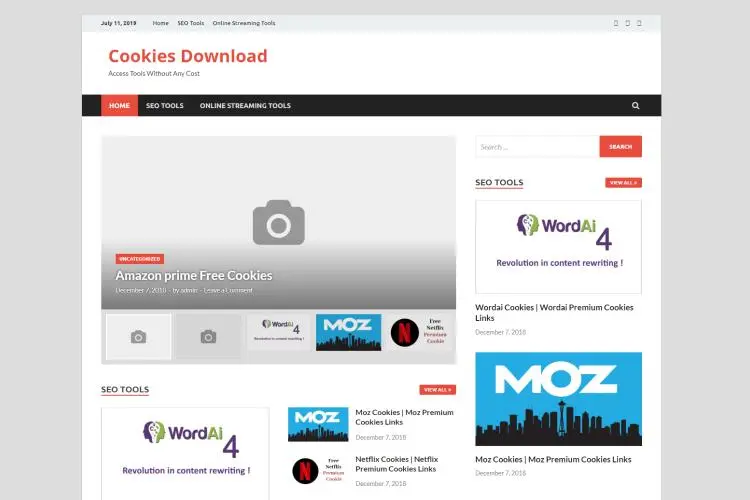Select second camera placeholder slider thumbnail
750x500 pixels.
(208, 336)
